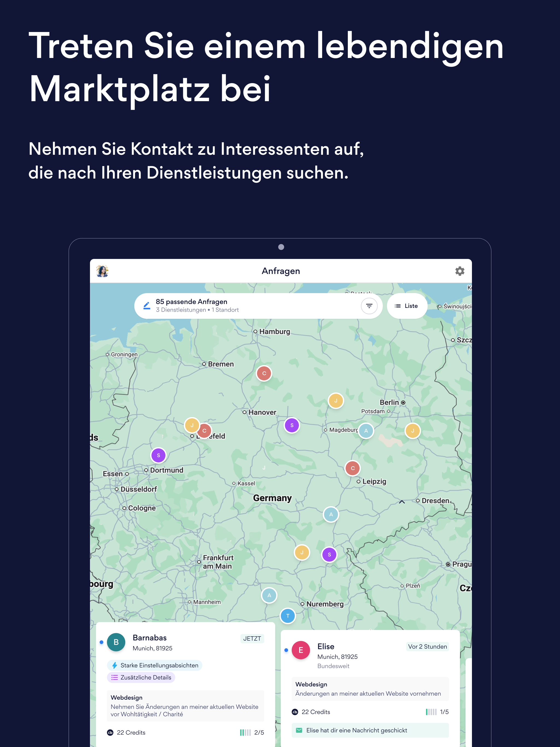Select purple S marker near Dortmund

click(158, 455)
